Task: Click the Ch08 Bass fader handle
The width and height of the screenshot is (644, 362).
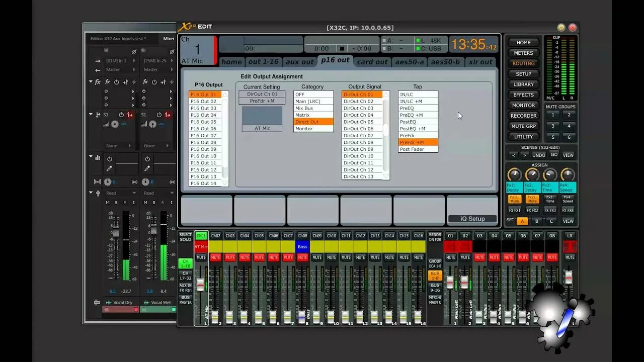Action: tap(302, 317)
